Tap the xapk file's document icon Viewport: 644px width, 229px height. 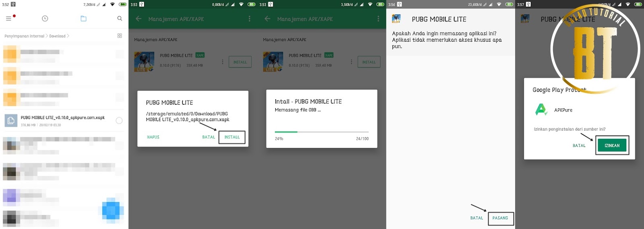pyautogui.click(x=11, y=120)
